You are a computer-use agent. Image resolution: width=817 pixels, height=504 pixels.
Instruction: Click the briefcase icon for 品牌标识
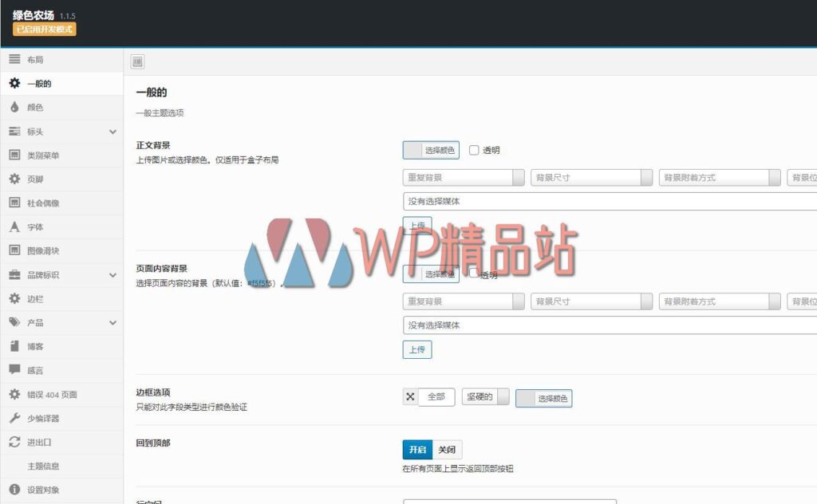14,275
